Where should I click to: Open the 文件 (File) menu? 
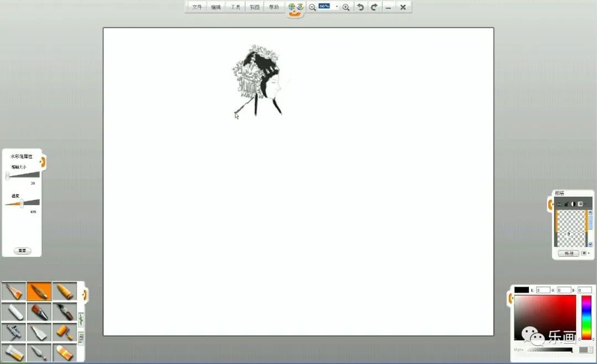click(x=197, y=7)
